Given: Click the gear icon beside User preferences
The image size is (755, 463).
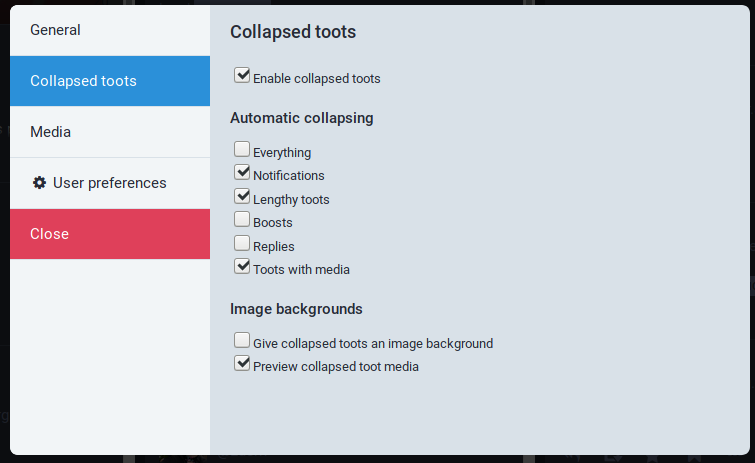Looking at the screenshot, I should tap(40, 183).
